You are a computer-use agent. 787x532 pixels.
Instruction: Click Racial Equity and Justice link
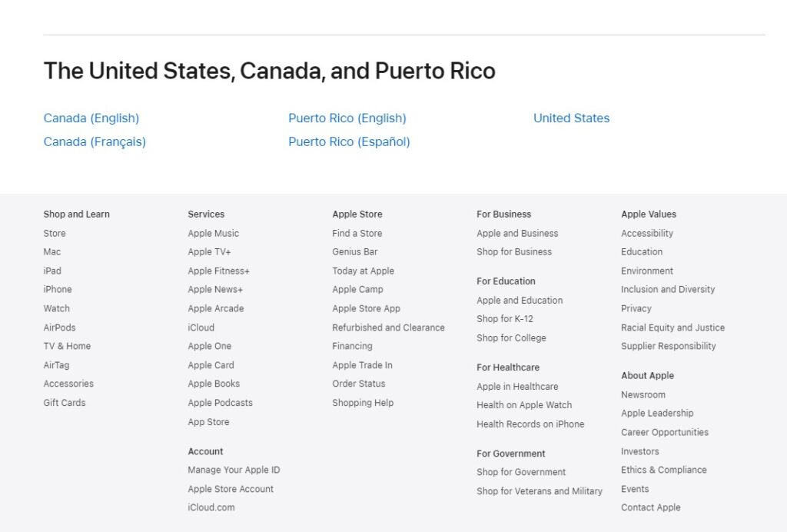click(x=672, y=328)
